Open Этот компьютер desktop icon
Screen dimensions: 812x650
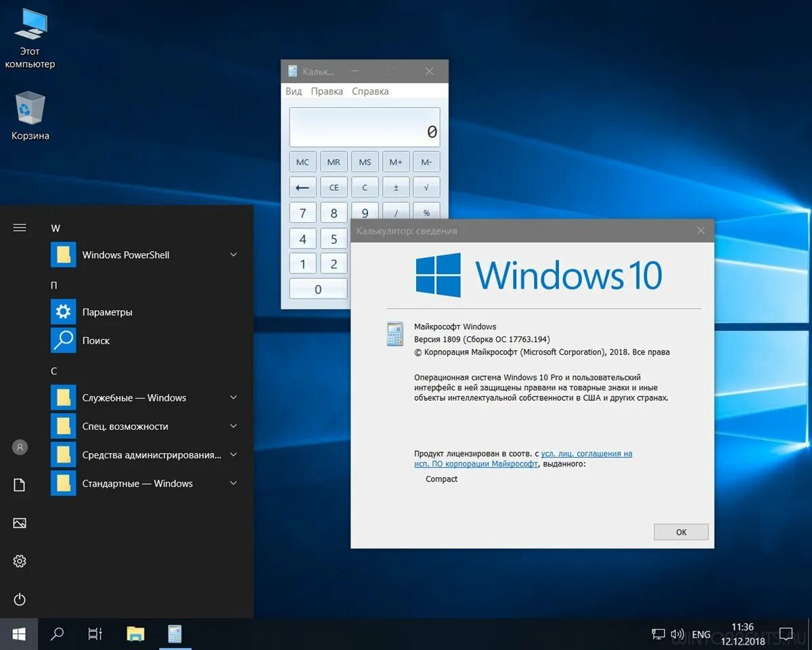click(30, 39)
